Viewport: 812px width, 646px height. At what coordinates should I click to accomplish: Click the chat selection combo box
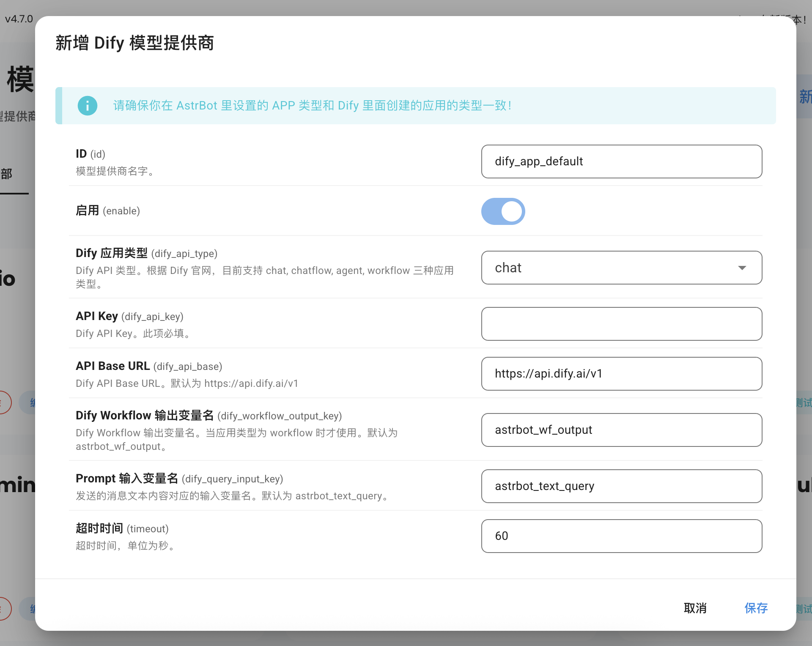609,268
